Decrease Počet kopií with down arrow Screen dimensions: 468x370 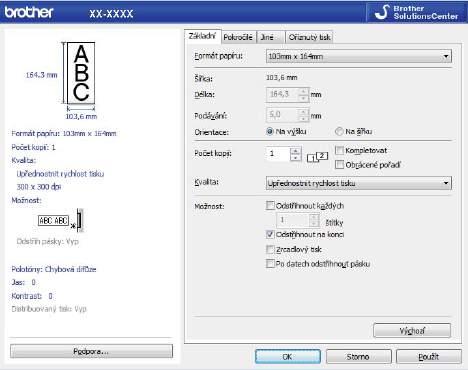[x=296, y=158]
